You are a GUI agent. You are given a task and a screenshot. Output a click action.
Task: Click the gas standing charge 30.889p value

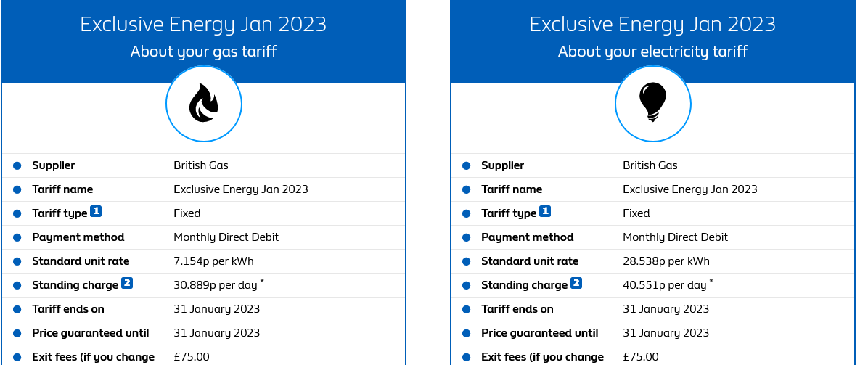216,284
